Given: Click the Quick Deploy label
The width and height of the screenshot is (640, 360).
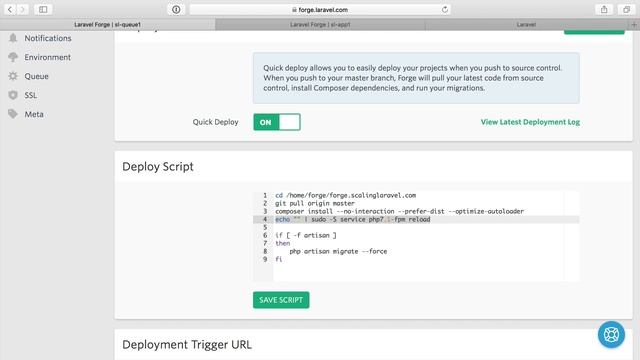Looking at the screenshot, I should pyautogui.click(x=215, y=122).
